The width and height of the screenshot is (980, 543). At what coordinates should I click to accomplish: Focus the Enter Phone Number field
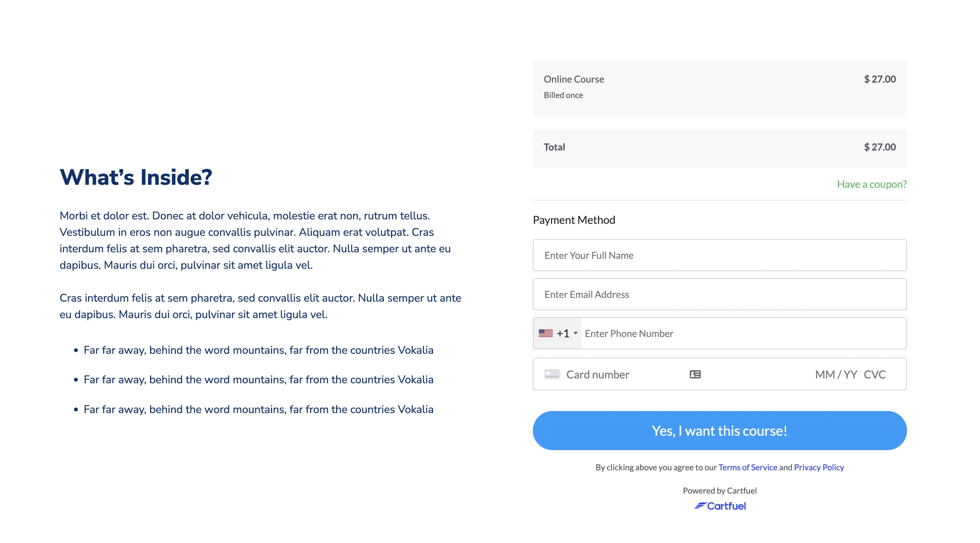tap(744, 333)
